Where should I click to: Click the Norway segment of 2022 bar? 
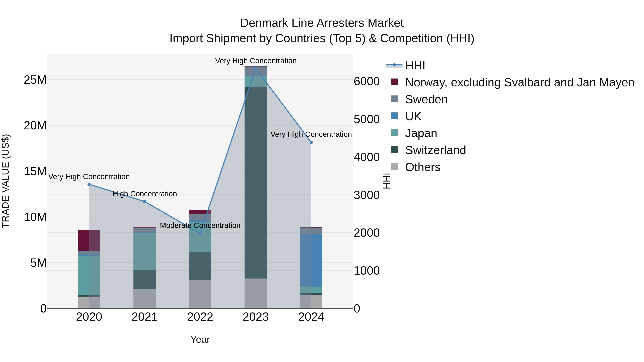click(200, 212)
